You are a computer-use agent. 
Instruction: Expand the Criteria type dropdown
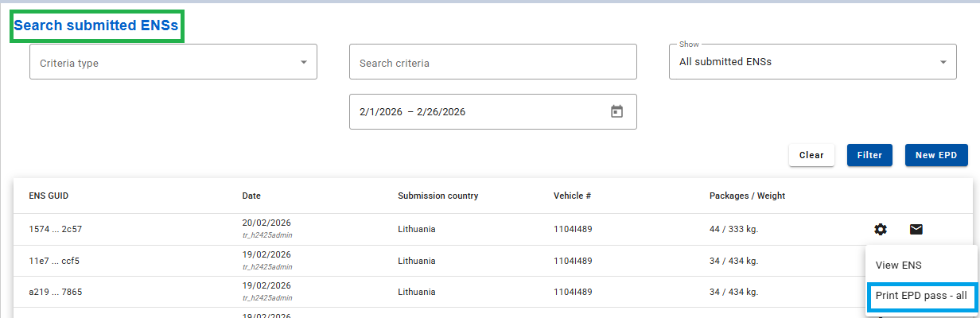(x=173, y=62)
